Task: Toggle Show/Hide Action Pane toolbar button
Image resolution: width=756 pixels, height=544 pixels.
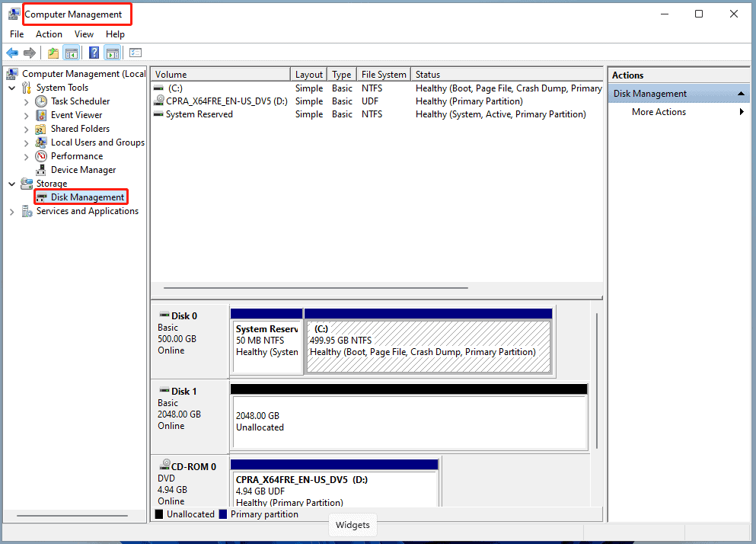Action: coord(113,53)
